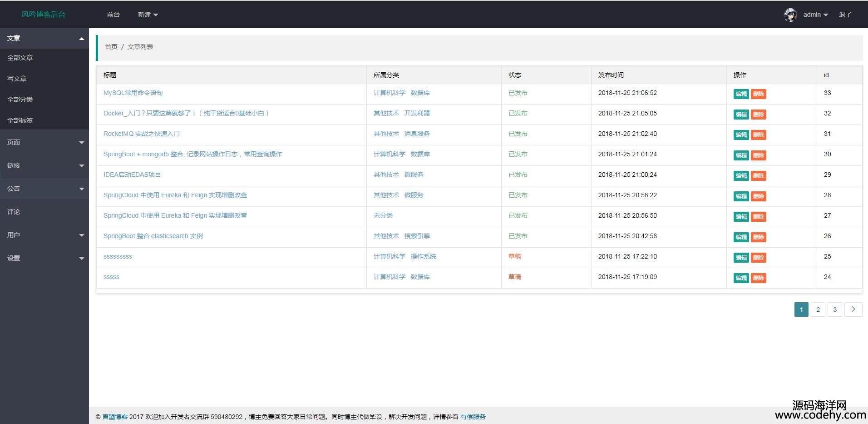Screen dimensions: 868x424
Task: Click the 消息服务 category link
Action: (x=417, y=134)
